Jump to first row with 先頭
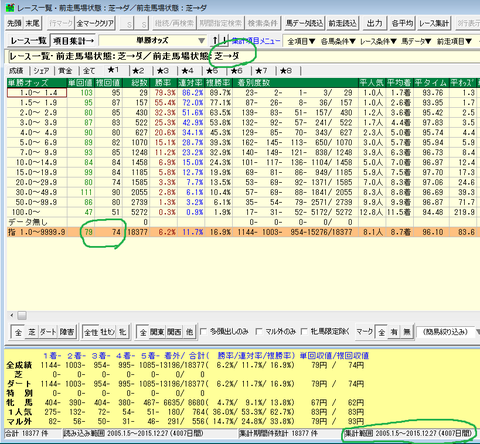 point(15,23)
